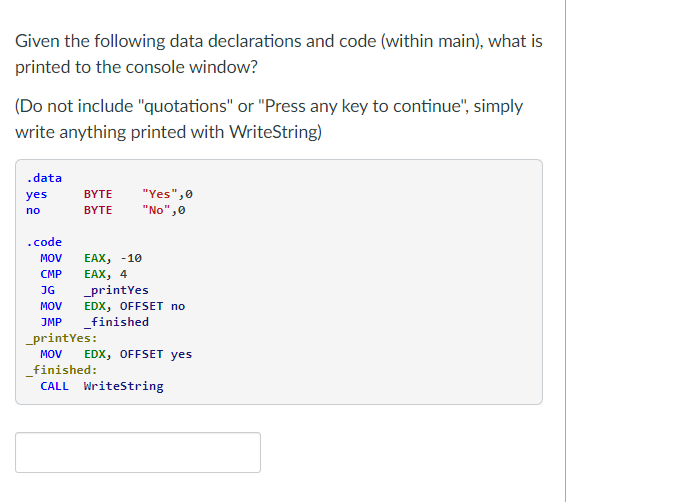Click the "yes" variable name in its BYTE declaration
The height and width of the screenshot is (502, 673).
pos(36,194)
